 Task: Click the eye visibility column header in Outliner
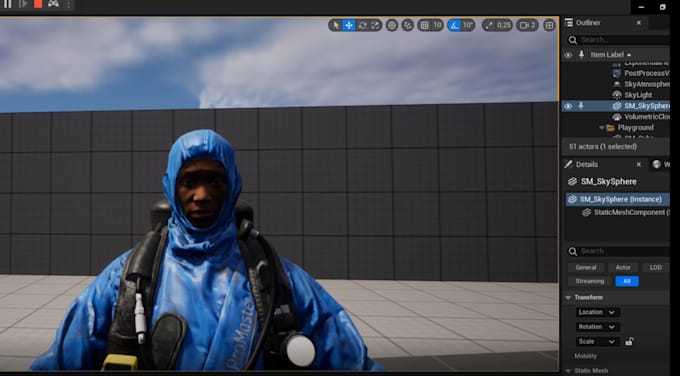click(x=568, y=55)
